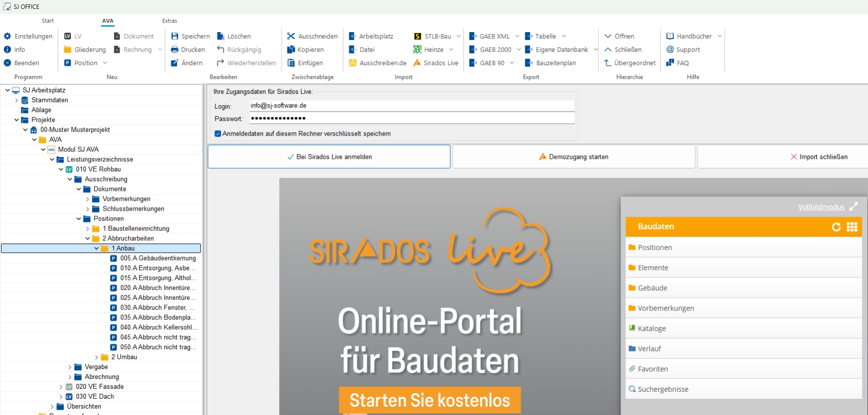Click the Kopieren copy icon
The width and height of the screenshot is (868, 415).
(x=291, y=49)
